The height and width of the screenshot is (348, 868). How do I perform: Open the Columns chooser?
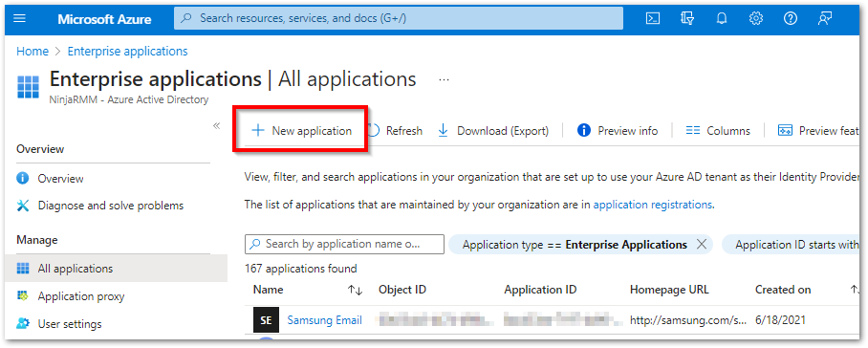(x=718, y=131)
